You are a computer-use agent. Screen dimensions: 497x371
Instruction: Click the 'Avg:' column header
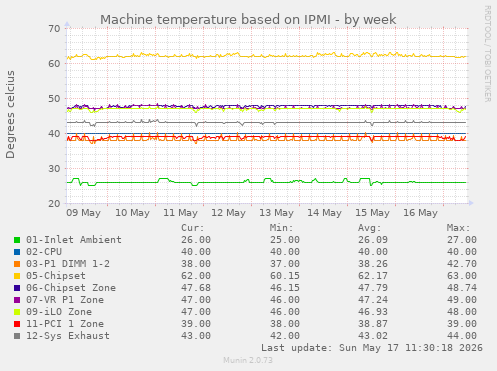coord(370,228)
